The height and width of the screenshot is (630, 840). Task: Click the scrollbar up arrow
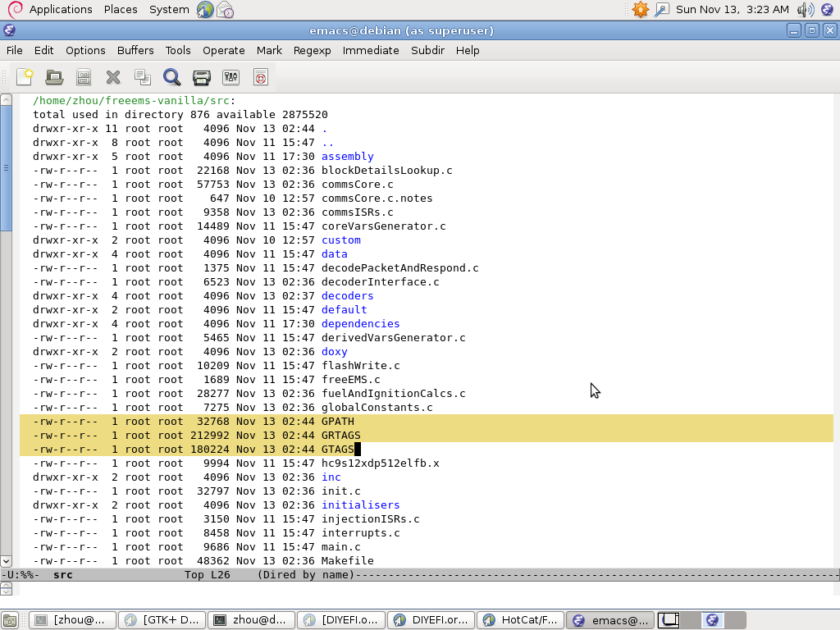coord(7,100)
